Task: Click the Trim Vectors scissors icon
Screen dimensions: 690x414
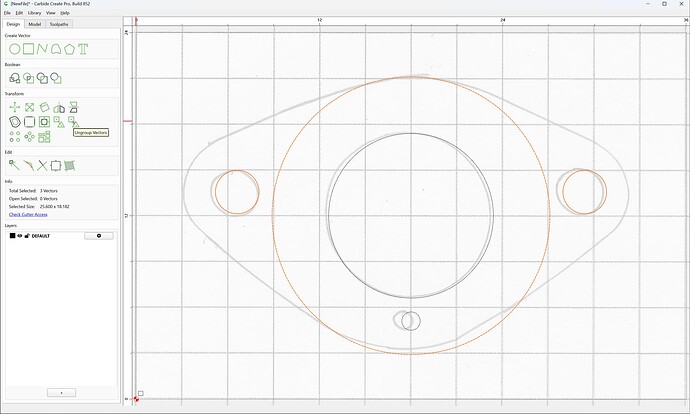Action: [x=42, y=165]
